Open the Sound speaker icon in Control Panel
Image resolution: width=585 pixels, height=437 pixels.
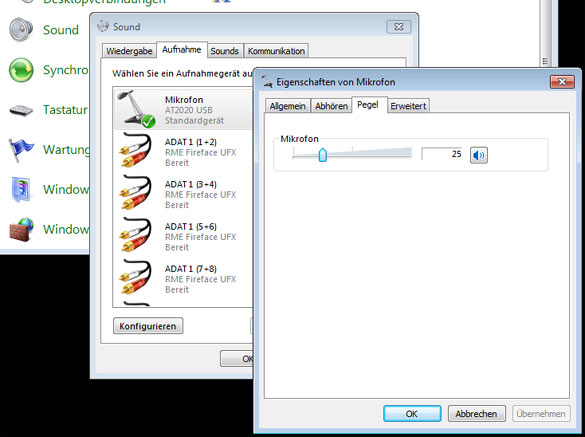point(21,29)
